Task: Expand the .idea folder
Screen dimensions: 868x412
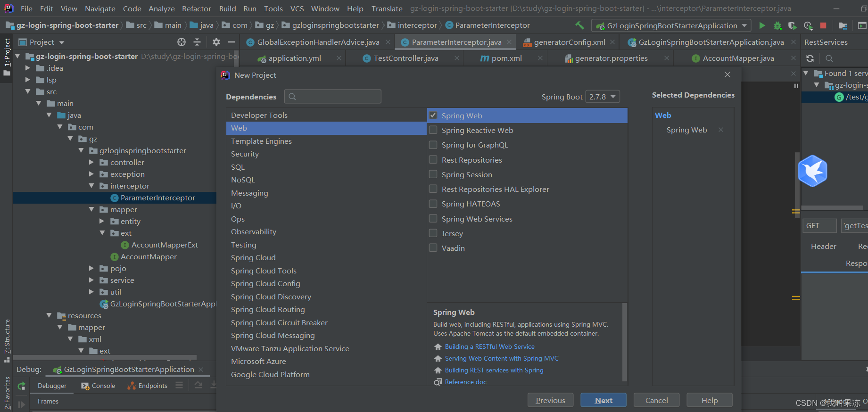Action: point(28,68)
